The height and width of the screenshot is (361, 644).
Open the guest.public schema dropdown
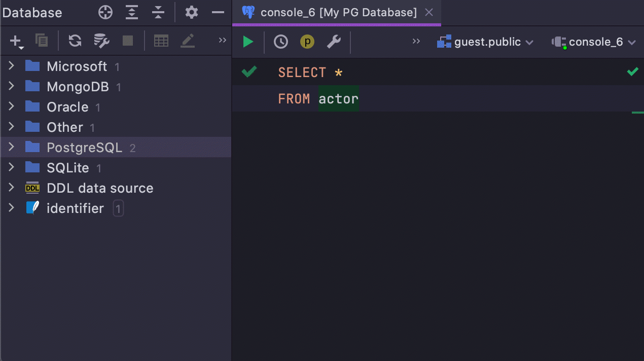(x=485, y=42)
